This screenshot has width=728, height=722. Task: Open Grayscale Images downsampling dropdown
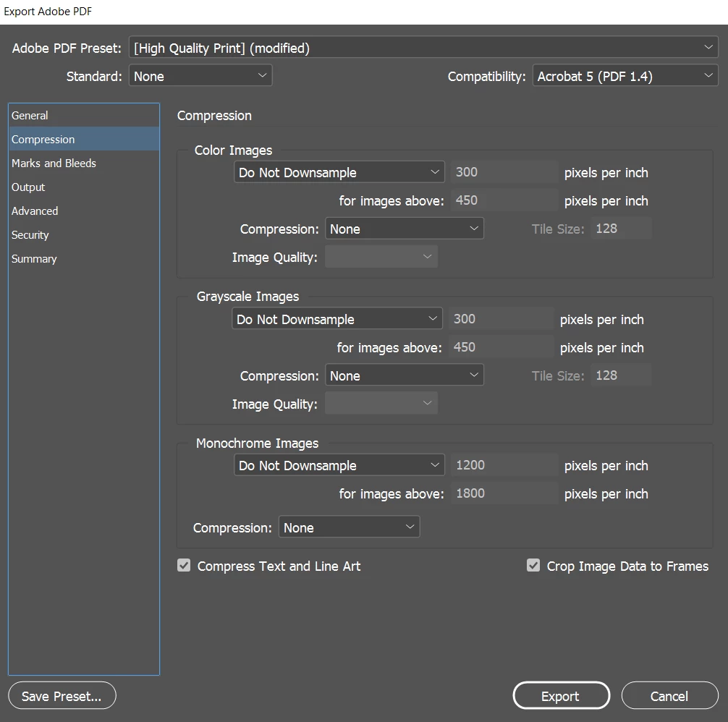click(337, 319)
